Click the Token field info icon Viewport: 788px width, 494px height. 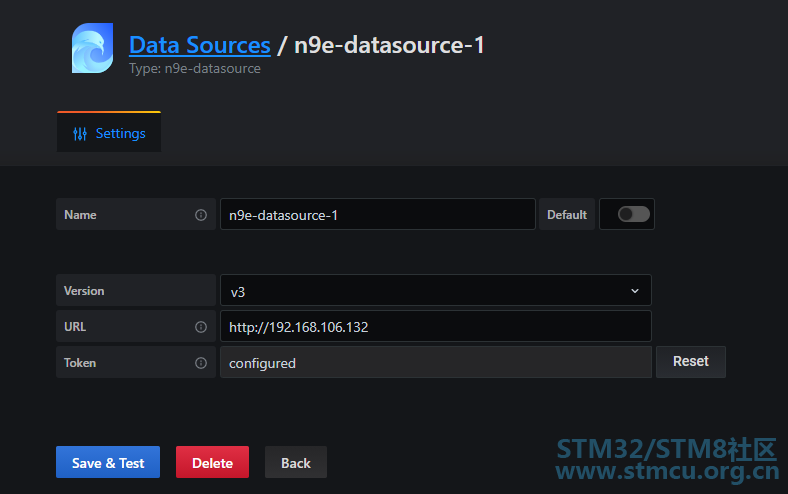pos(201,363)
